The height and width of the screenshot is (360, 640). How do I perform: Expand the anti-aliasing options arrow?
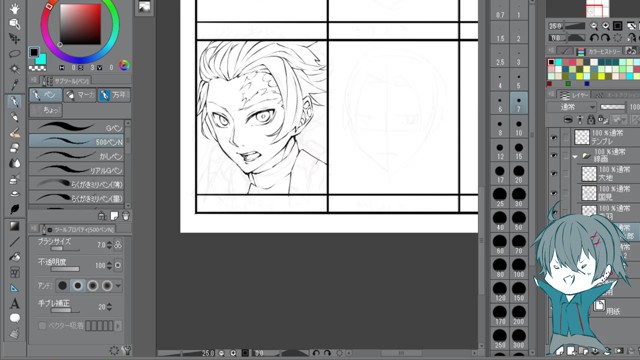coord(118,286)
